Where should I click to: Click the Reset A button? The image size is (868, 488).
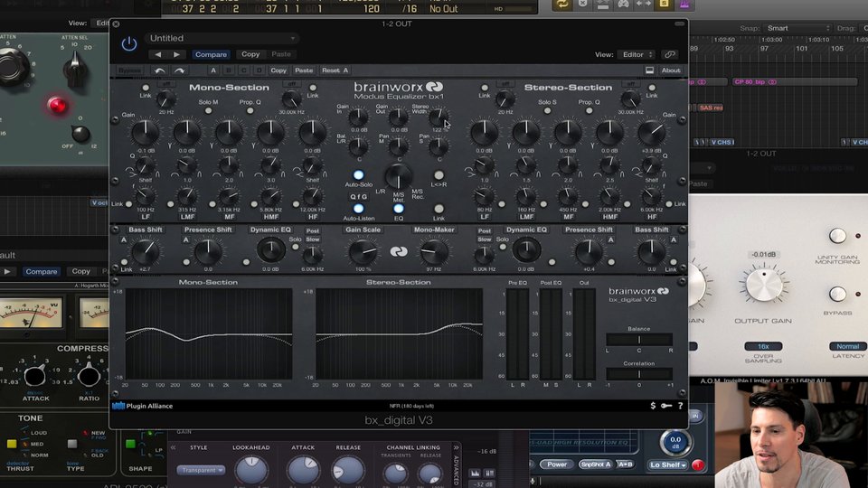tap(335, 70)
